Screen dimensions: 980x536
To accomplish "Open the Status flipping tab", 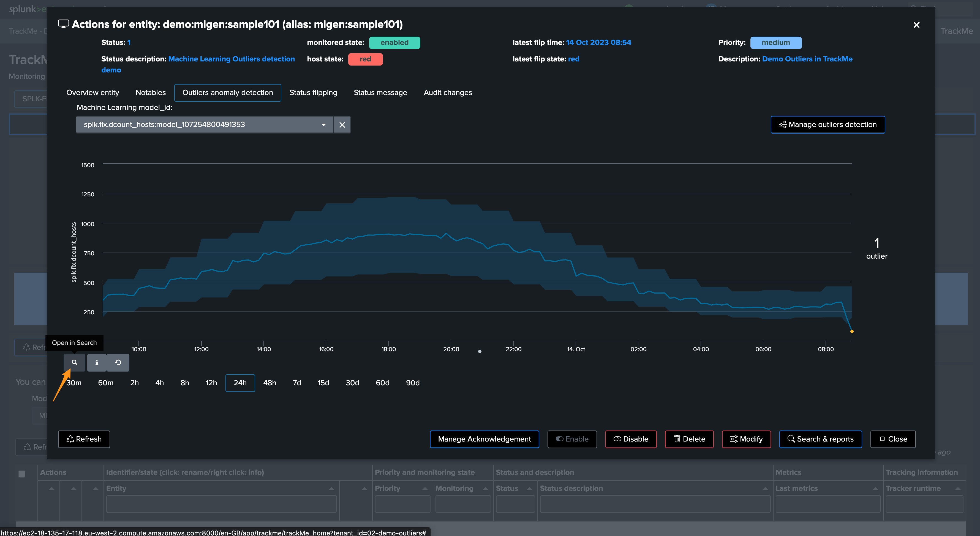I will pos(313,93).
